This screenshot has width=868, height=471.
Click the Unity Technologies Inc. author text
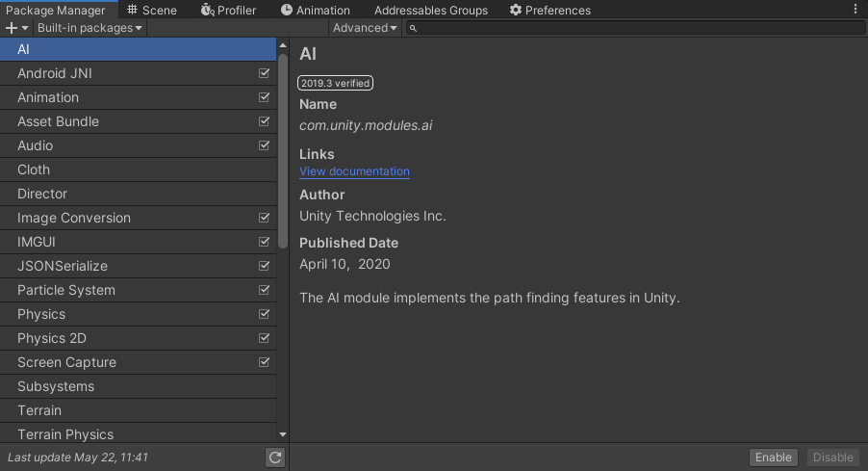(372, 216)
